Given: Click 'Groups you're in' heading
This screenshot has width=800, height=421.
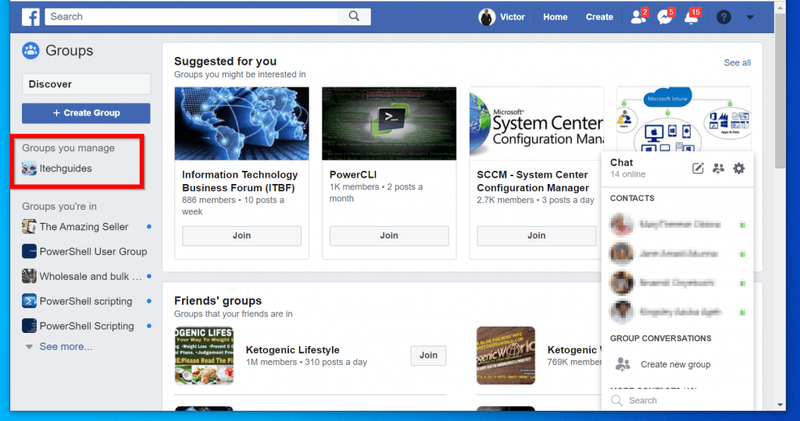Looking at the screenshot, I should pyautogui.click(x=59, y=206).
